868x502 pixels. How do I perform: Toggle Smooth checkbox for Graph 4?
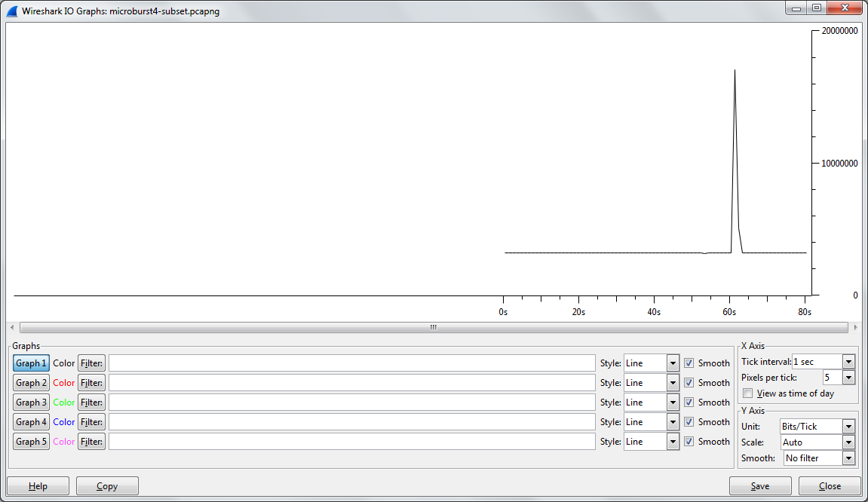tap(689, 422)
